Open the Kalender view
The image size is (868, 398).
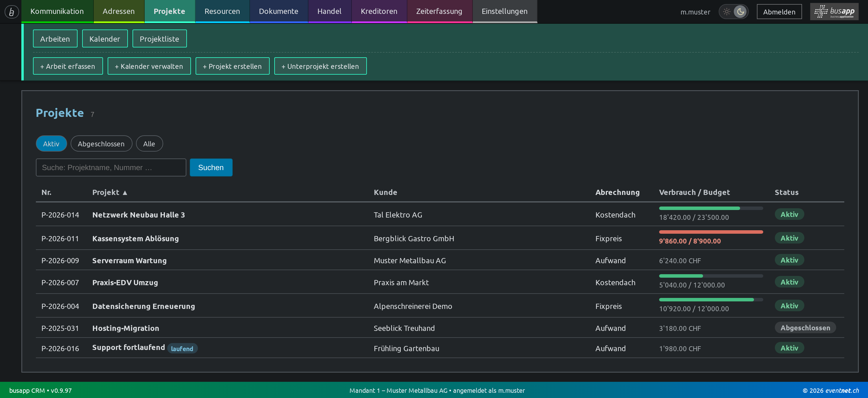[105, 39]
